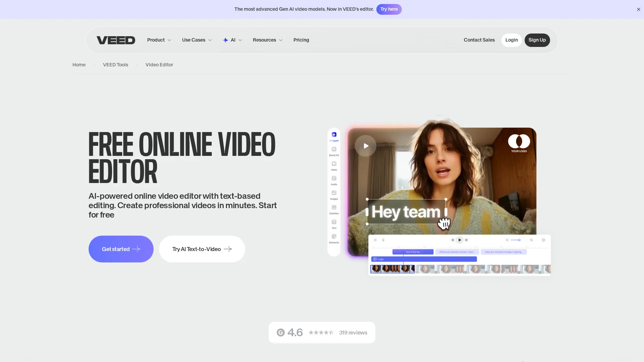Open the VEED Tools breadcrumb link
The image size is (644, 362).
coord(115,65)
